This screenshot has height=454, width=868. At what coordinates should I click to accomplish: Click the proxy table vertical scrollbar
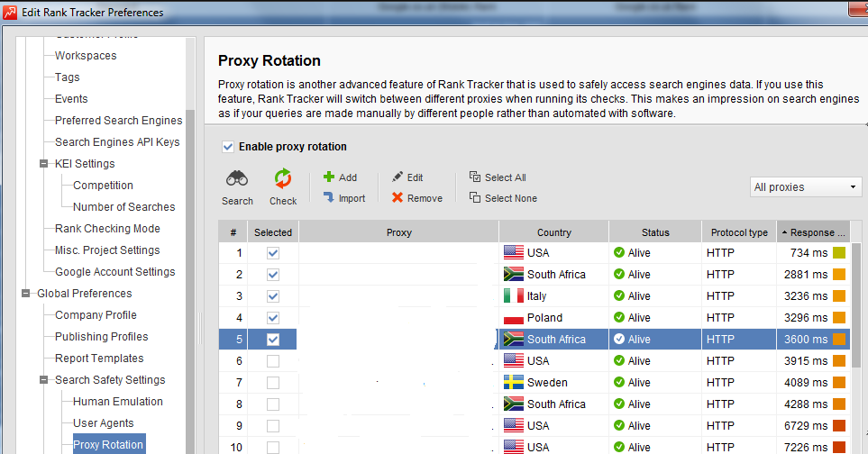(855, 304)
